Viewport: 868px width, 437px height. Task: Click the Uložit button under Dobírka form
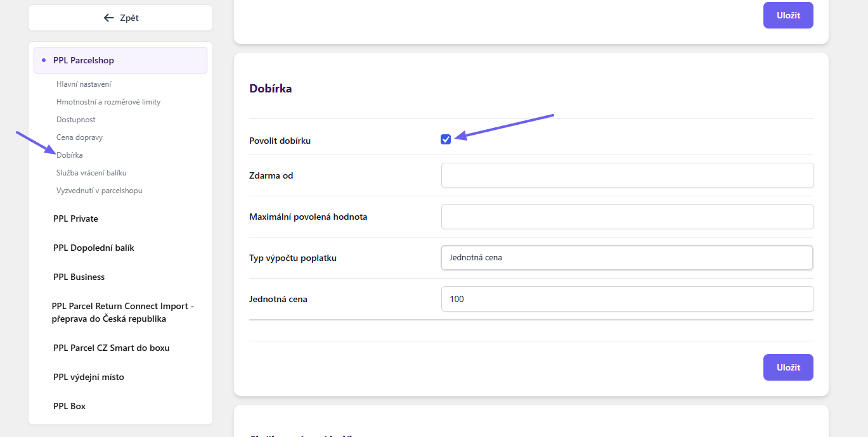tap(788, 367)
